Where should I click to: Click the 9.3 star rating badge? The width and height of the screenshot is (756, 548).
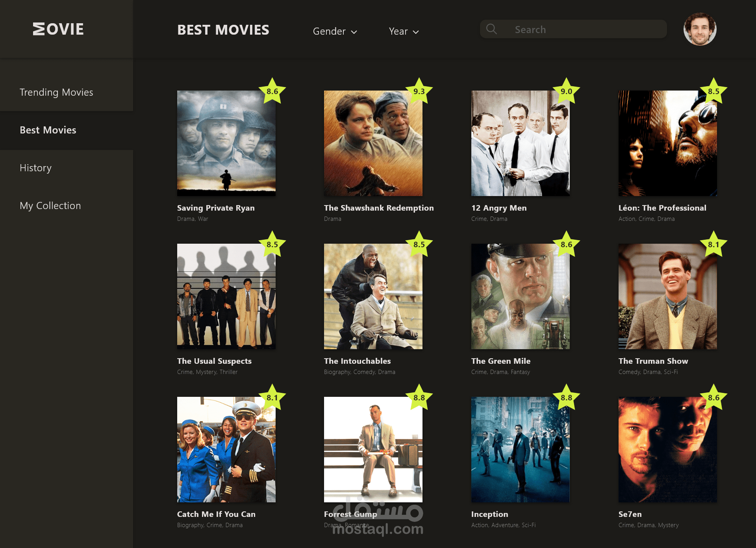(x=419, y=91)
